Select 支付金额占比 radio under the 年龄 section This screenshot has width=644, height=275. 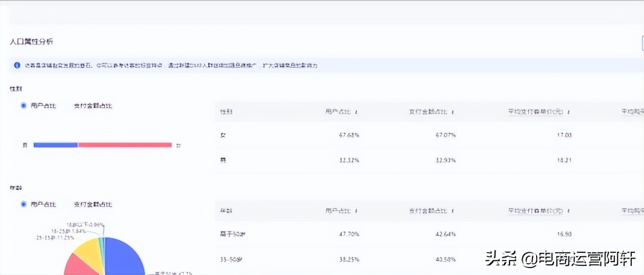click(x=68, y=204)
